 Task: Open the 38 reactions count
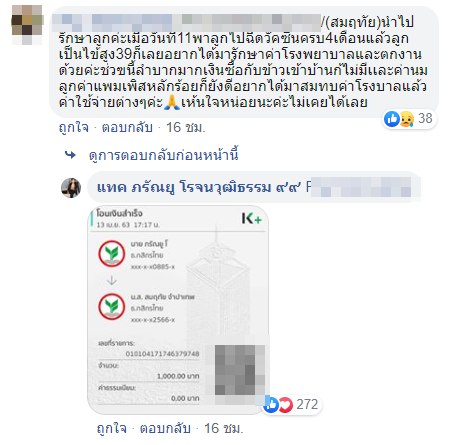pos(425,118)
